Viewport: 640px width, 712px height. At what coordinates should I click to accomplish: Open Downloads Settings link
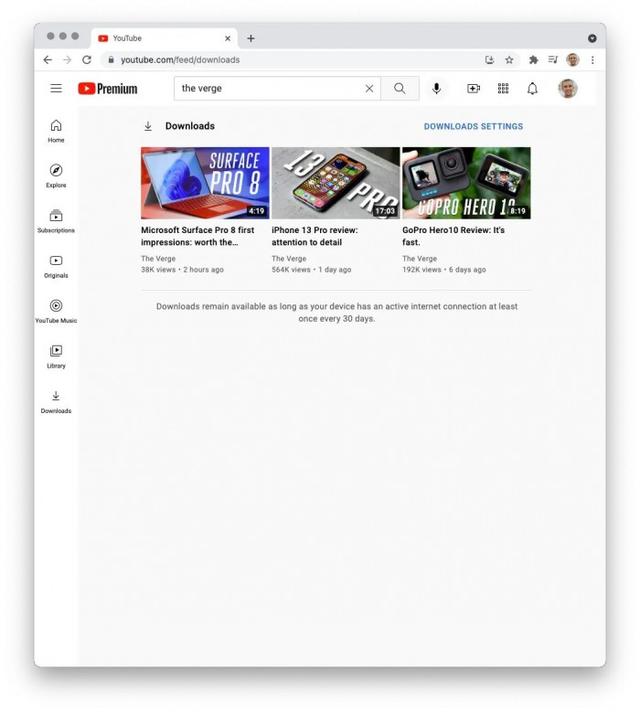click(x=473, y=127)
